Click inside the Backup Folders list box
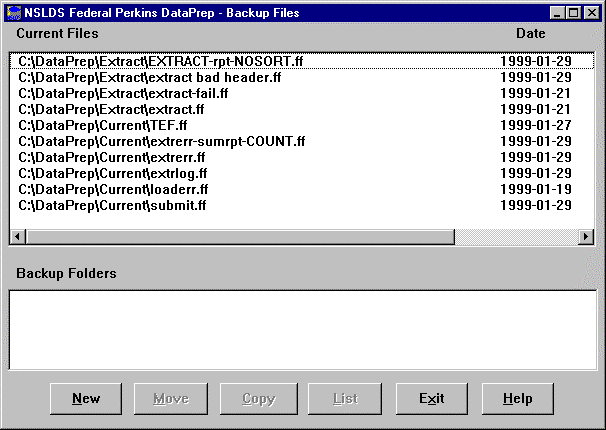 (x=303, y=330)
